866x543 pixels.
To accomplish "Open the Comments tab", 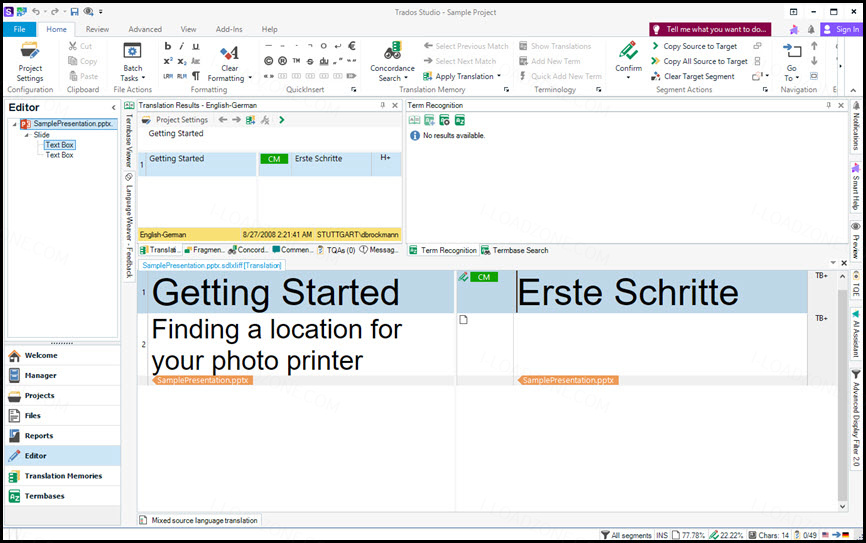I will (x=293, y=250).
